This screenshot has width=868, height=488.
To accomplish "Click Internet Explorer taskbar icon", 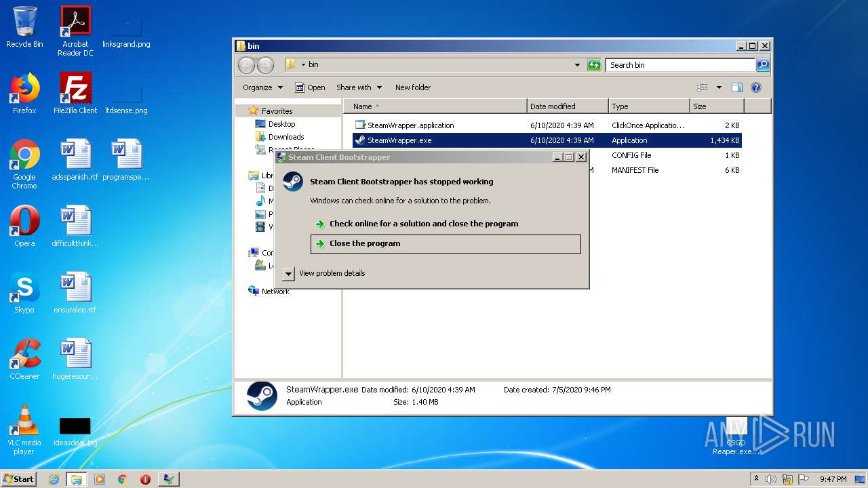I will [x=54, y=479].
